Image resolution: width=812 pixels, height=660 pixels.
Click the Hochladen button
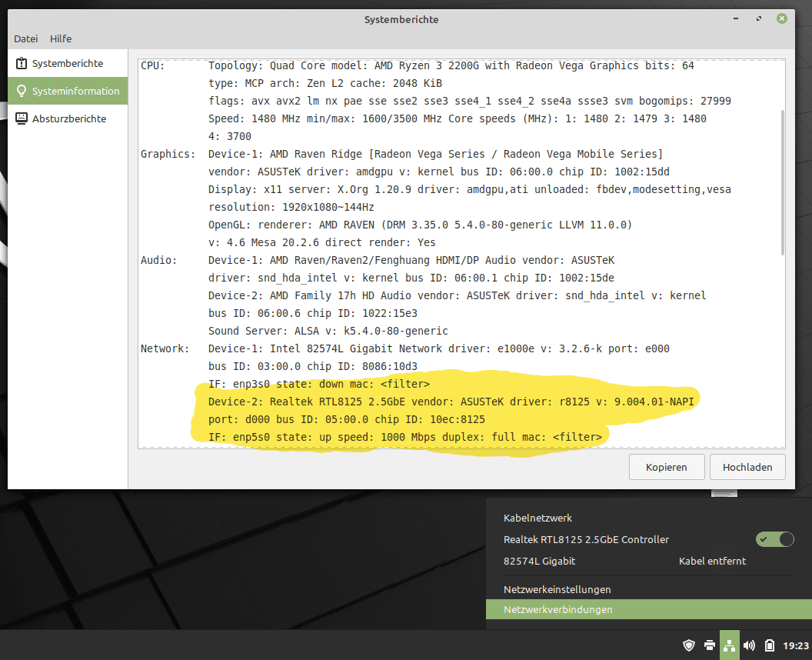point(747,467)
